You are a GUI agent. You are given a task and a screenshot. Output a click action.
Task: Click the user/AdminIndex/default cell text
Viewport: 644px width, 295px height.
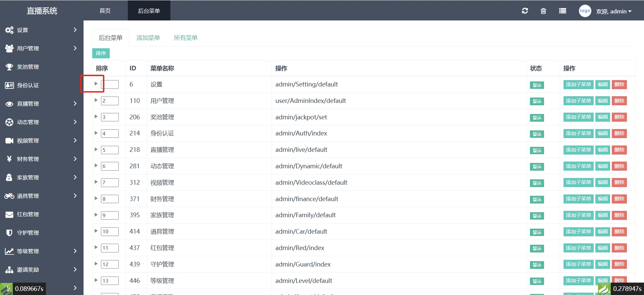pyautogui.click(x=311, y=101)
